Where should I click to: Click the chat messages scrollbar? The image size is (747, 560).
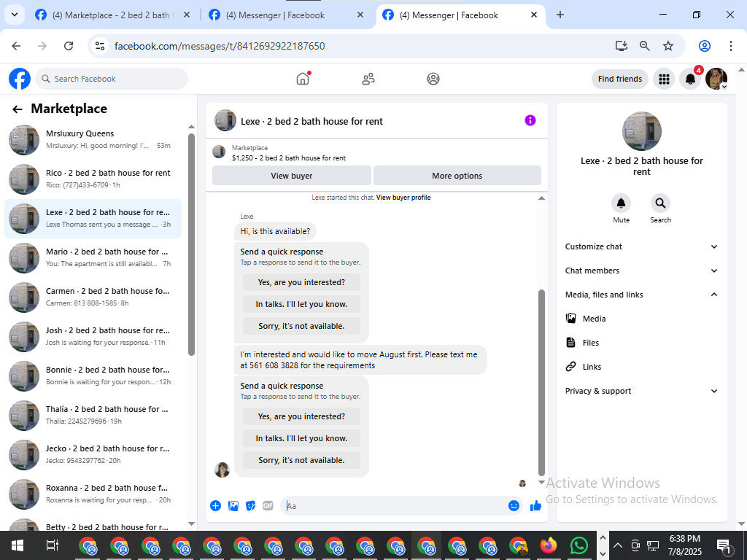(541, 382)
